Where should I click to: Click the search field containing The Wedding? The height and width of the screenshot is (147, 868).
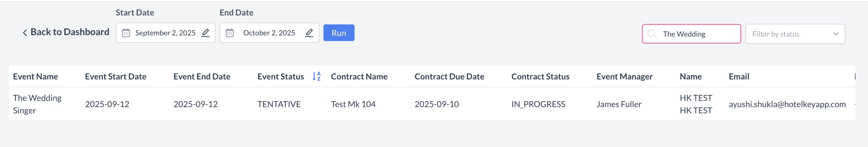coord(698,34)
